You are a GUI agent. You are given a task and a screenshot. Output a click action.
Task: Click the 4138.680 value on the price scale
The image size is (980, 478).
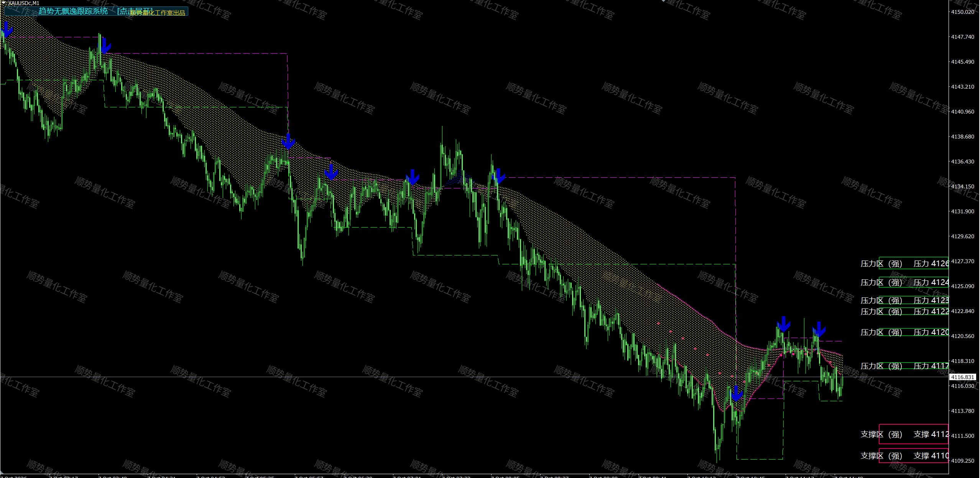(x=962, y=137)
